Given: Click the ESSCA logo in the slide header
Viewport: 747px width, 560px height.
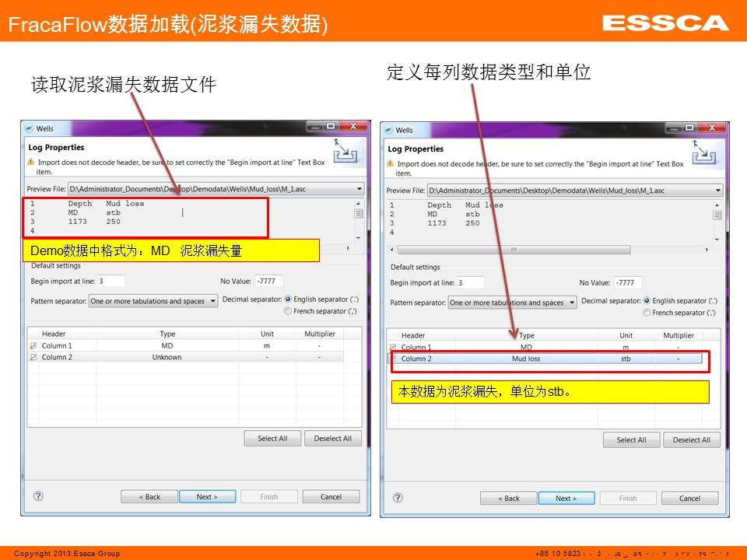Looking at the screenshot, I should click(665, 23).
